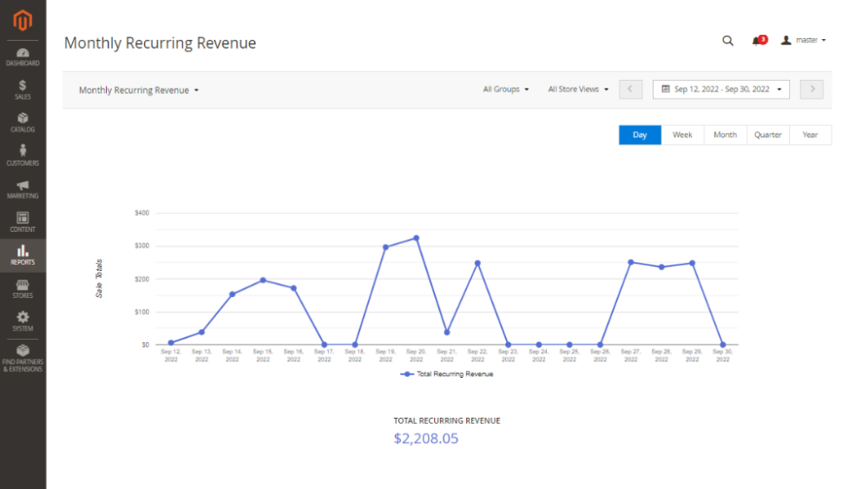This screenshot has height=489, width=868.
Task: Select the Day interval tab
Action: (x=640, y=135)
